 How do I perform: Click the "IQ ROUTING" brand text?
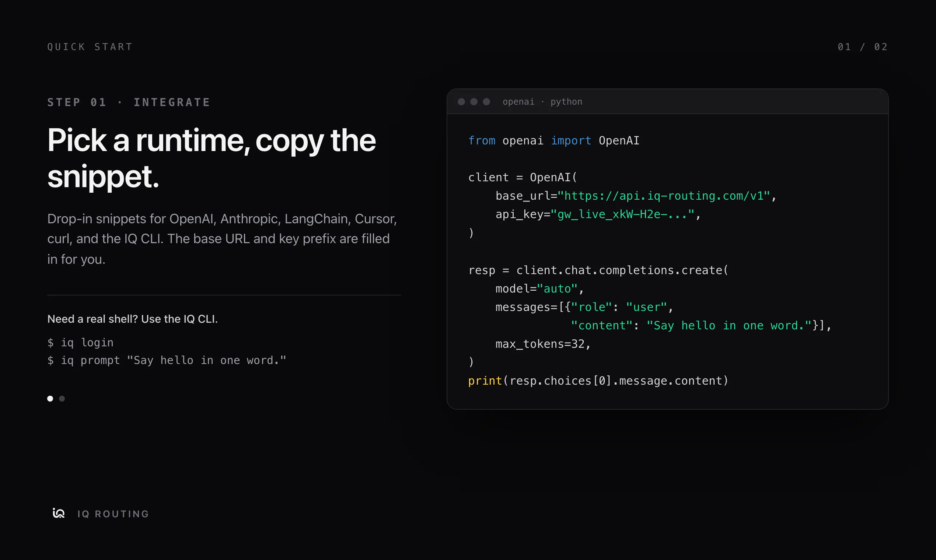[x=113, y=514]
